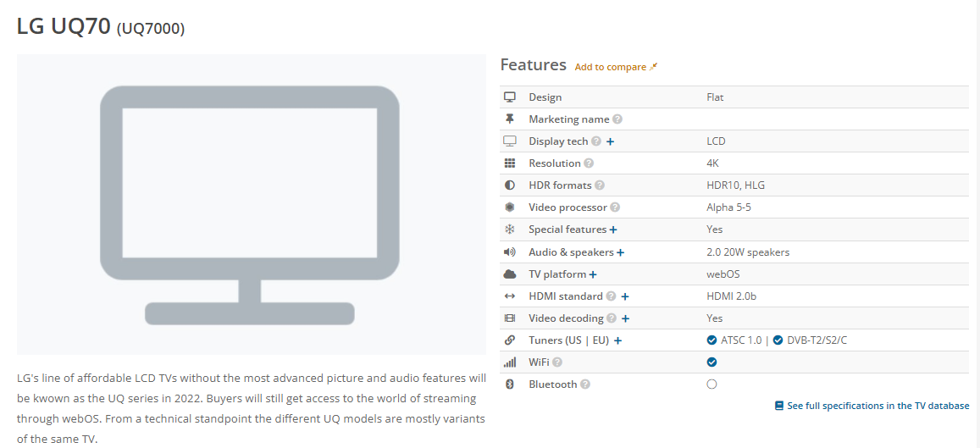Click the HDMI standard arrows icon

(509, 296)
